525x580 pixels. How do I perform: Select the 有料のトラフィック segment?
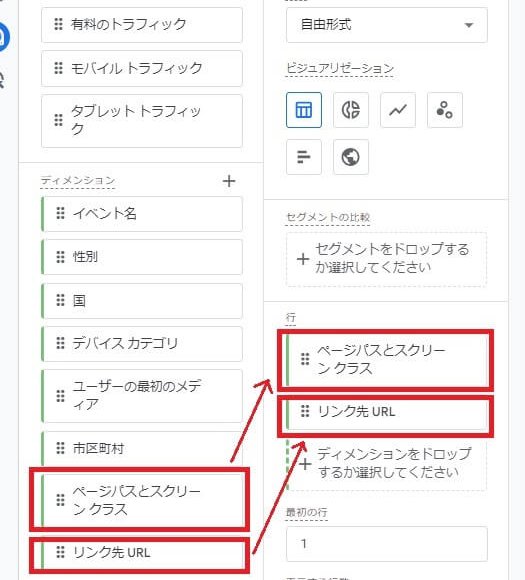[x=142, y=25]
